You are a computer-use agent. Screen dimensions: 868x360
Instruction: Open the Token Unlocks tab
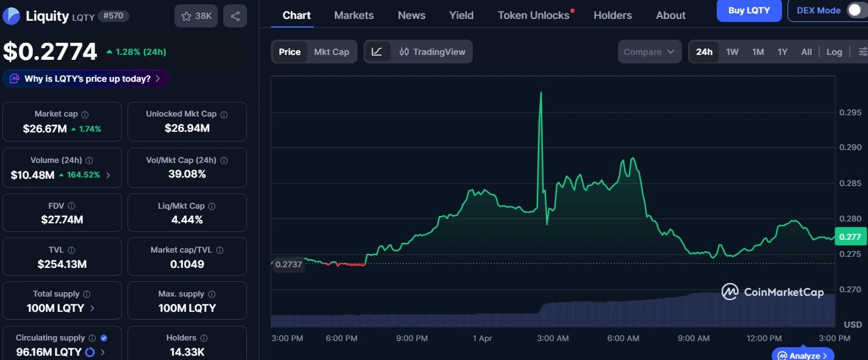[x=533, y=15]
